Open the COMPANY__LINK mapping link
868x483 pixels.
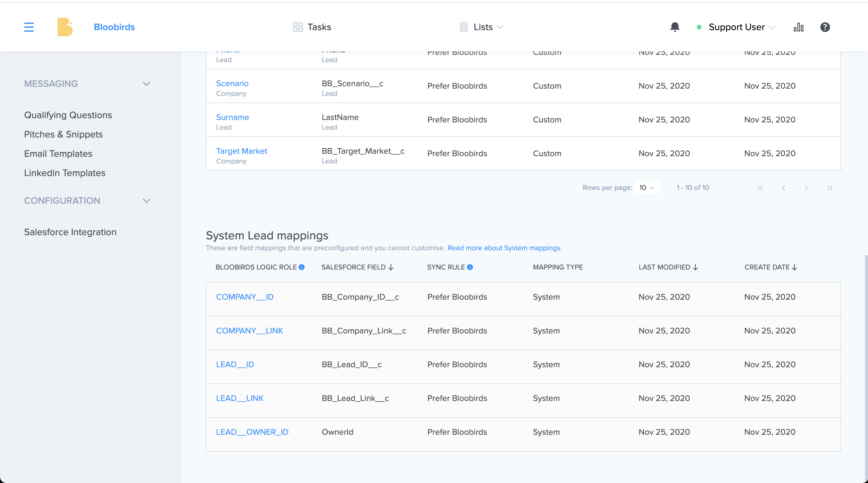249,330
